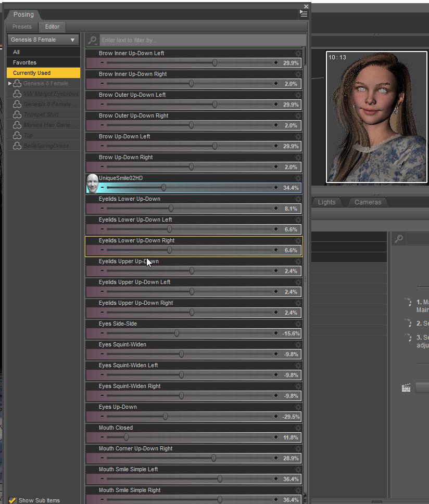Viewport: 429px width, 504px height.
Task: Click the BelleSpringDress figure icon
Action: (17, 146)
